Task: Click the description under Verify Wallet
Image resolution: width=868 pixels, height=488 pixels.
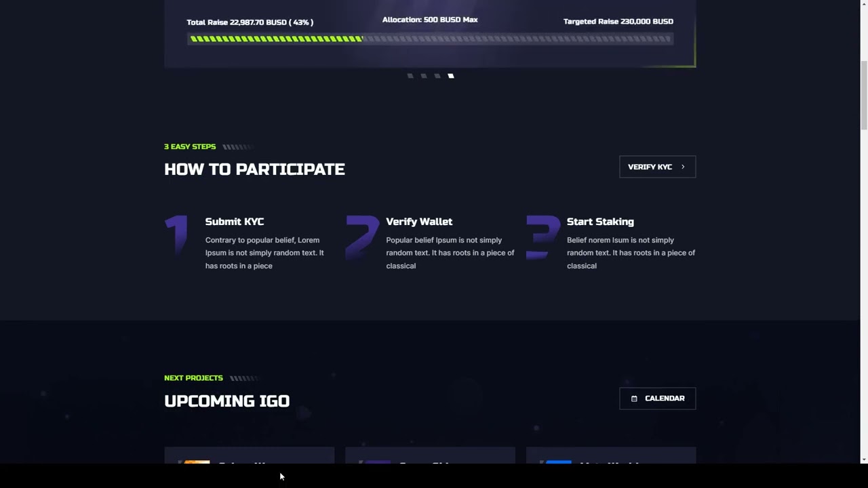Action: click(450, 253)
